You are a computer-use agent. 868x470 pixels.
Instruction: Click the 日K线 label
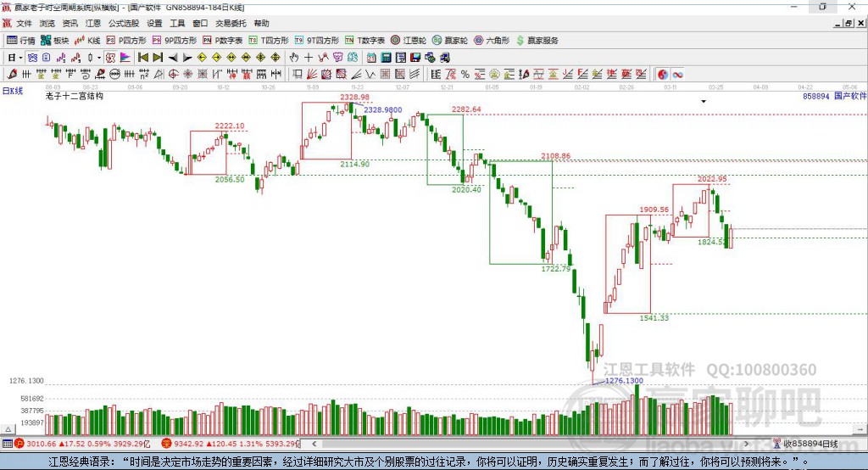13,91
